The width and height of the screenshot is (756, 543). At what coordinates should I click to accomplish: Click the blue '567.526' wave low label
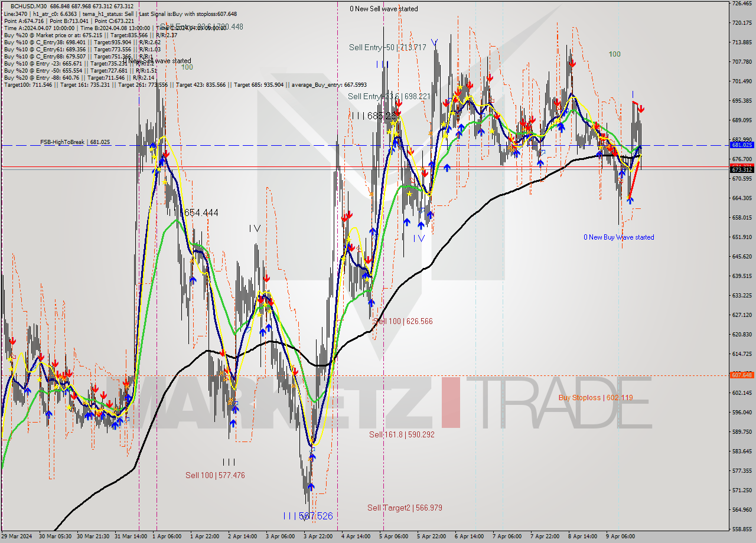315,516
